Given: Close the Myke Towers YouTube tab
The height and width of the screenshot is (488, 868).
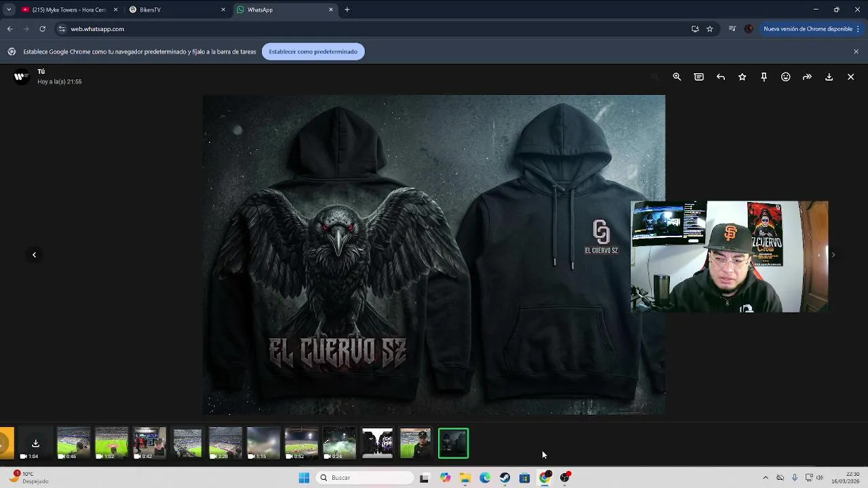Looking at the screenshot, I should pyautogui.click(x=115, y=9).
